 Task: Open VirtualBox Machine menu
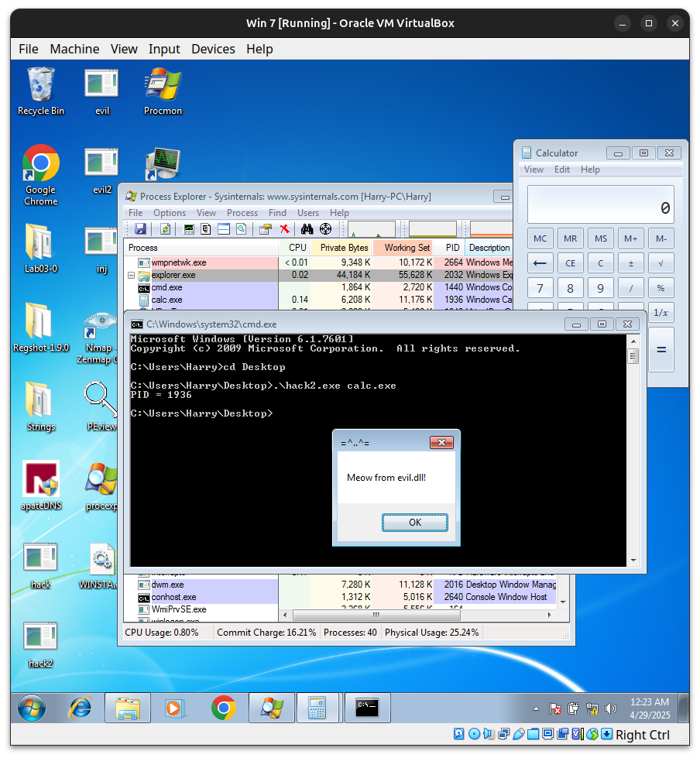coord(74,49)
